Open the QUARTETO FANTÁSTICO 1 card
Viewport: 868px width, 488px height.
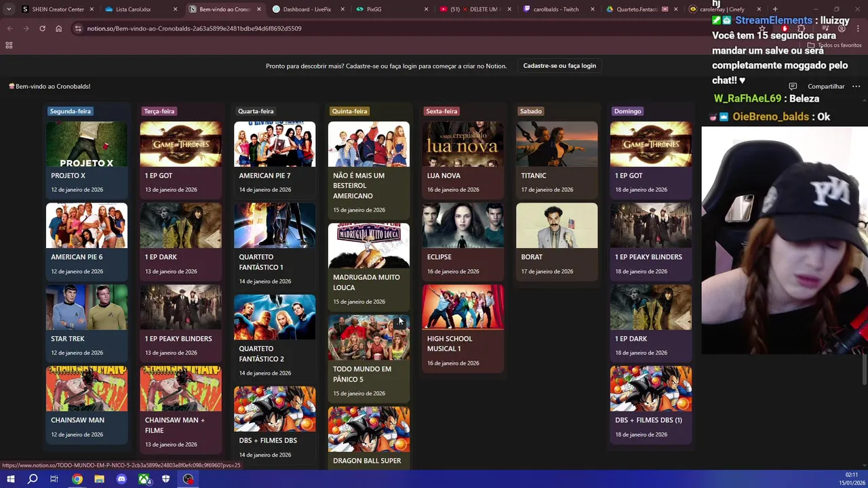[275, 246]
